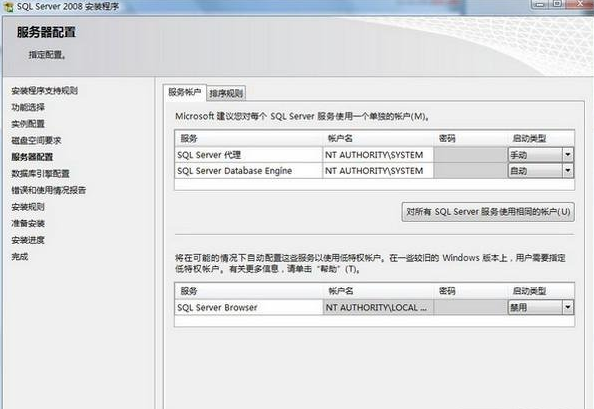Click NT AUTHORITY\LOCAL account name cell
Viewport: 594px width, 409px height.
378,307
